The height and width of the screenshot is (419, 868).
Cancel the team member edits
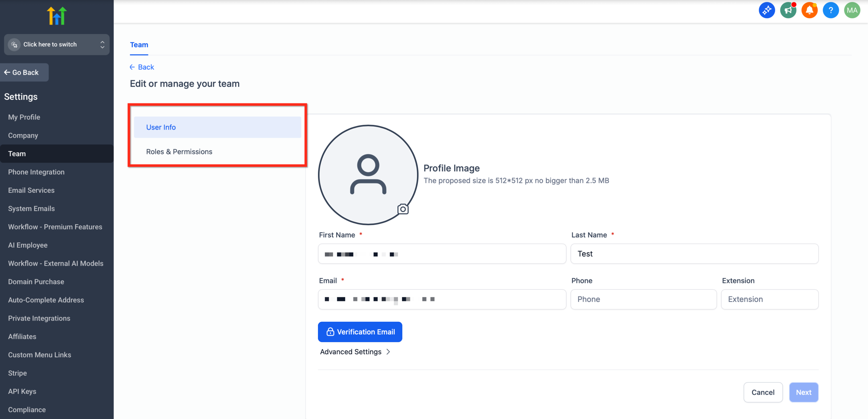(x=763, y=392)
